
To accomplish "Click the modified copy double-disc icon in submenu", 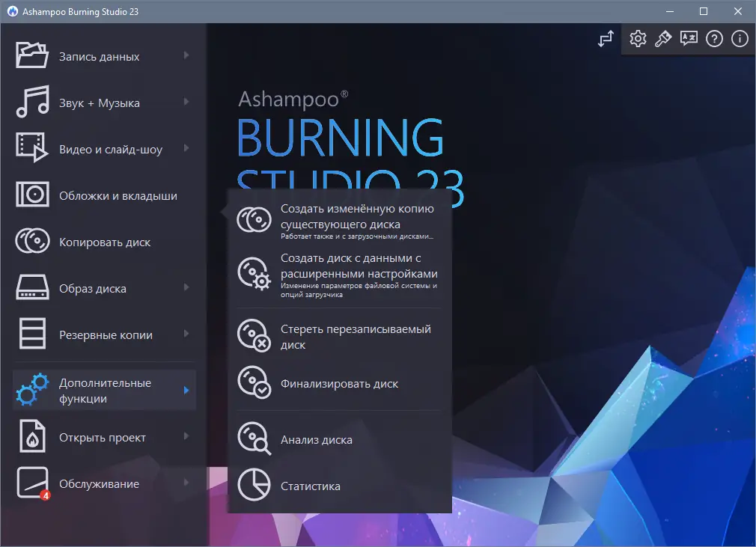I will pos(254,220).
